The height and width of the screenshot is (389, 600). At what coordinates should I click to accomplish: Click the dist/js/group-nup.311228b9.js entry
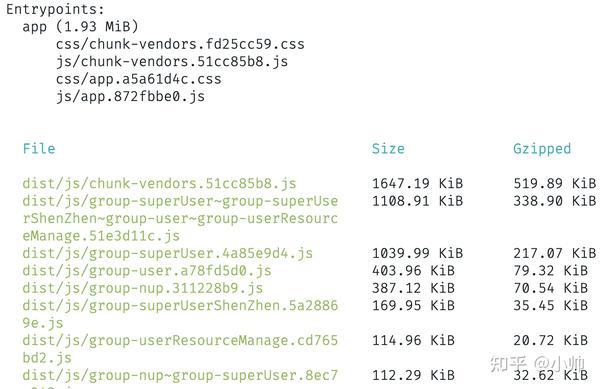[143, 288]
